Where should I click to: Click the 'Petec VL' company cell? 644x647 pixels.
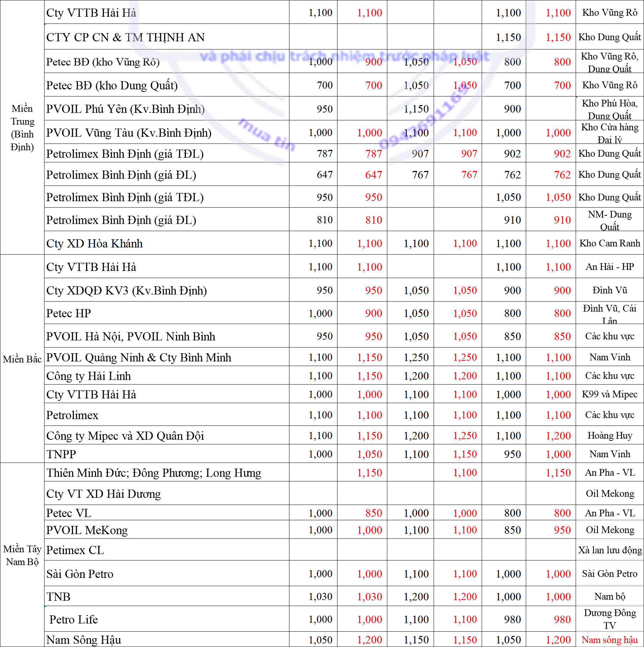(167, 513)
